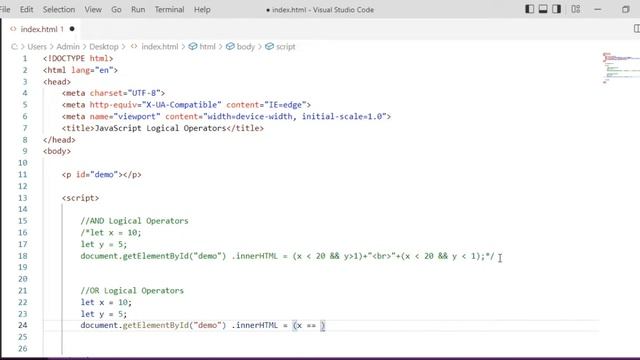Click line number 18 in gutter
Screen dimensions: 640x360
coord(23,256)
